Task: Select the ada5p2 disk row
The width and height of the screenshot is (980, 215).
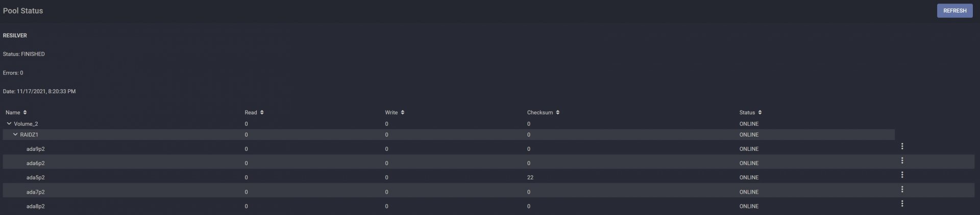Action: click(488, 177)
